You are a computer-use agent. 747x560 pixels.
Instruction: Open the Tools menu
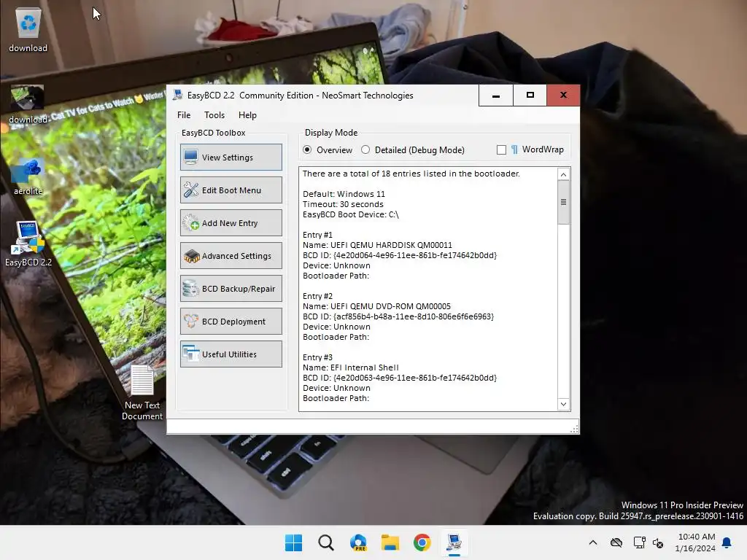coord(214,114)
